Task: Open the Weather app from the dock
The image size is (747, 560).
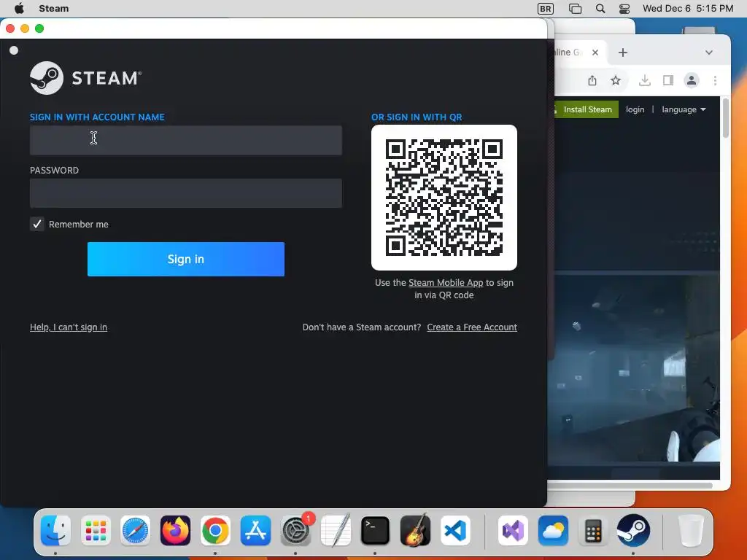Action: [x=553, y=531]
